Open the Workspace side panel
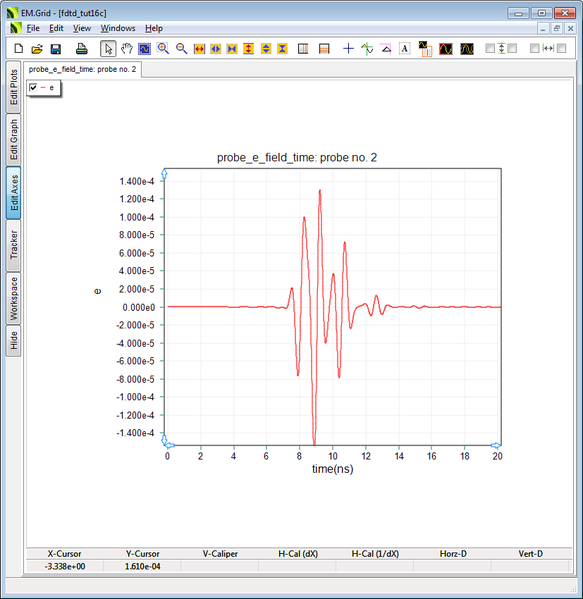This screenshot has width=583, height=599. (14, 298)
